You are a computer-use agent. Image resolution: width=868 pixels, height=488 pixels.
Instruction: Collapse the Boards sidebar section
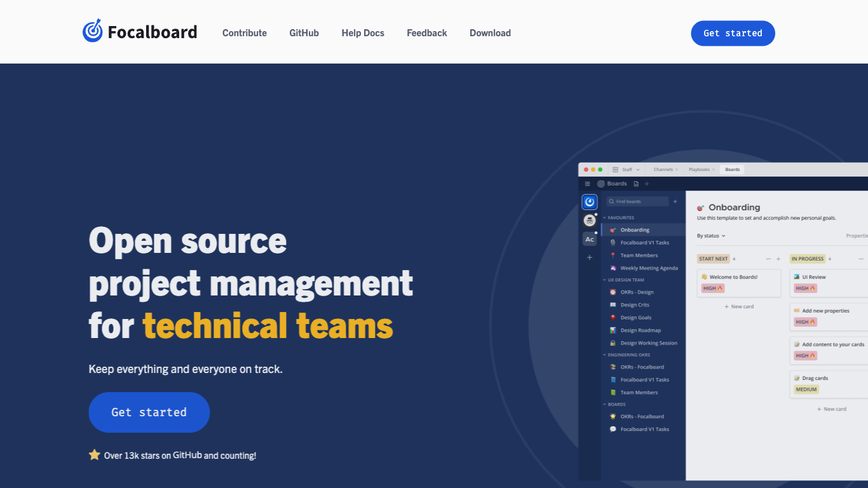coord(614,405)
